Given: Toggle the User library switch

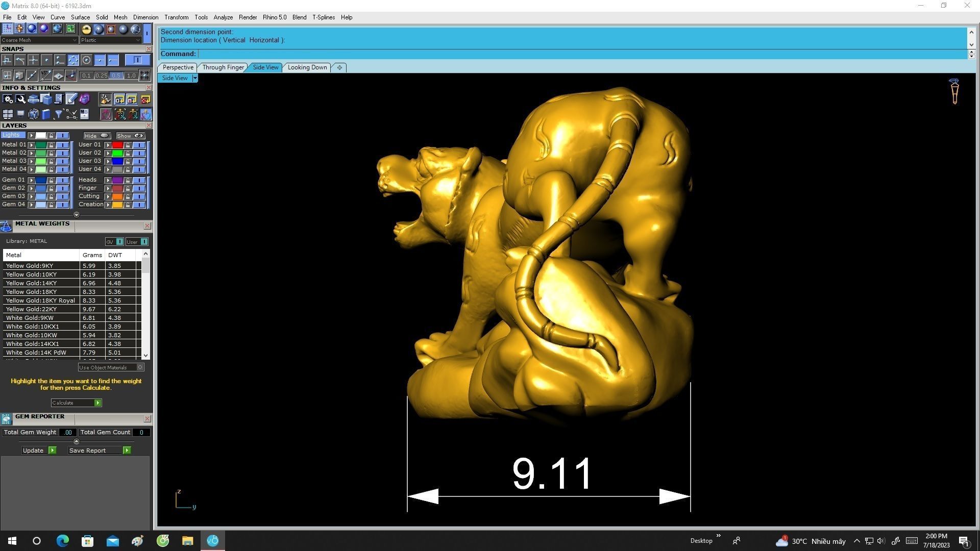Looking at the screenshot, I should pyautogui.click(x=144, y=242).
